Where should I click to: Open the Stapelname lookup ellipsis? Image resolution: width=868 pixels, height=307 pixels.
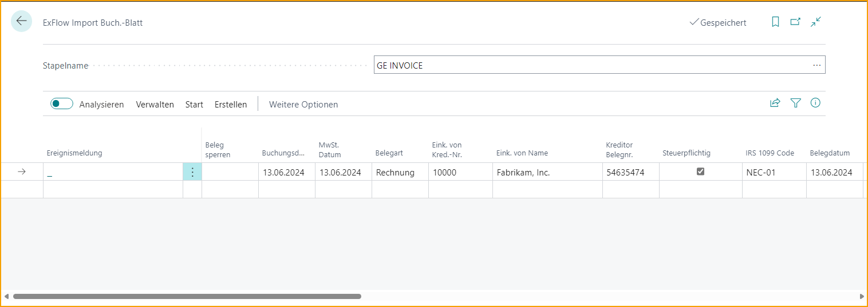pyautogui.click(x=817, y=65)
